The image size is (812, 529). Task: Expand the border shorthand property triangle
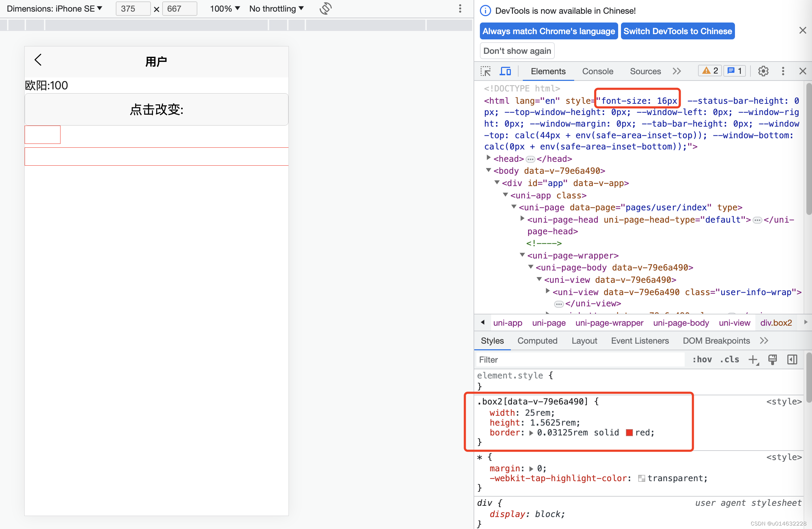point(531,433)
